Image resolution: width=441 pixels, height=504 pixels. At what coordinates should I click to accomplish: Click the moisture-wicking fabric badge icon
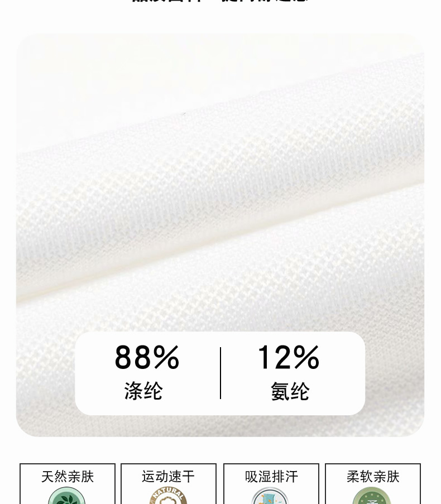click(270, 496)
